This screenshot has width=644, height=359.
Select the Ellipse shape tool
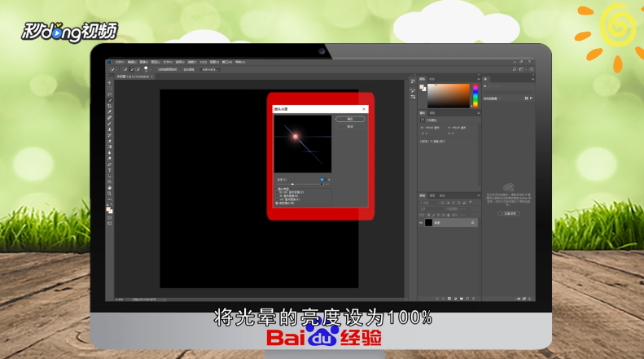coord(110,182)
